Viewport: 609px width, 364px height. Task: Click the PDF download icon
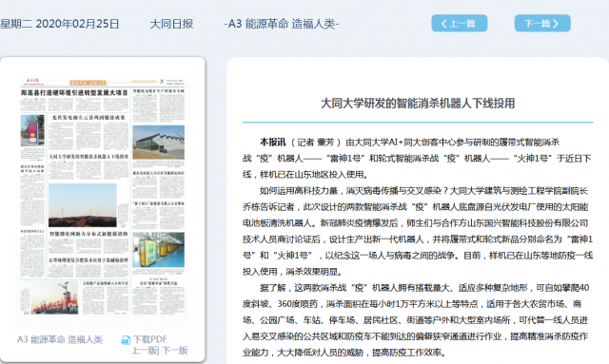[126, 340]
